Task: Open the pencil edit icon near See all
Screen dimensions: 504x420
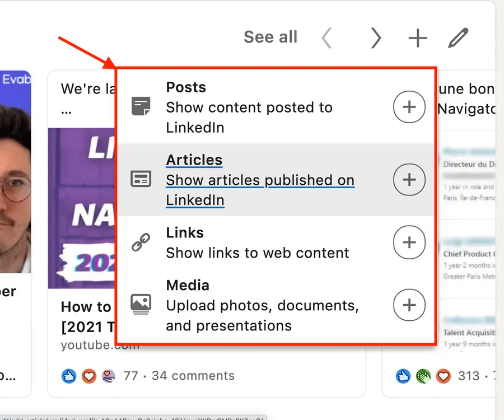Action: pyautogui.click(x=458, y=37)
